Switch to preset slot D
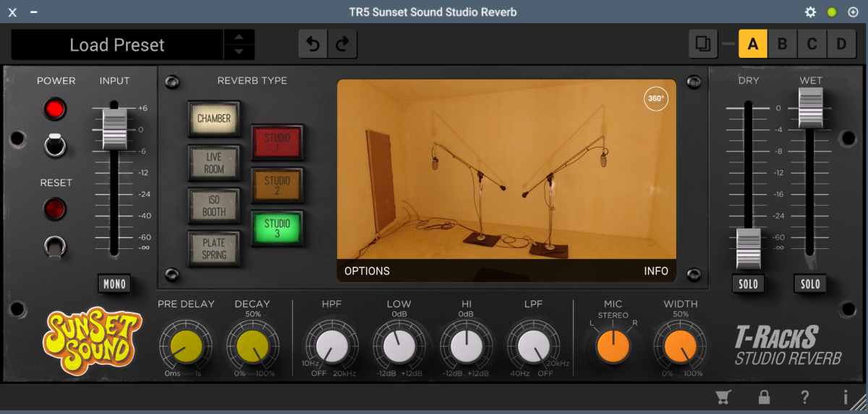The height and width of the screenshot is (414, 868). coord(841,44)
